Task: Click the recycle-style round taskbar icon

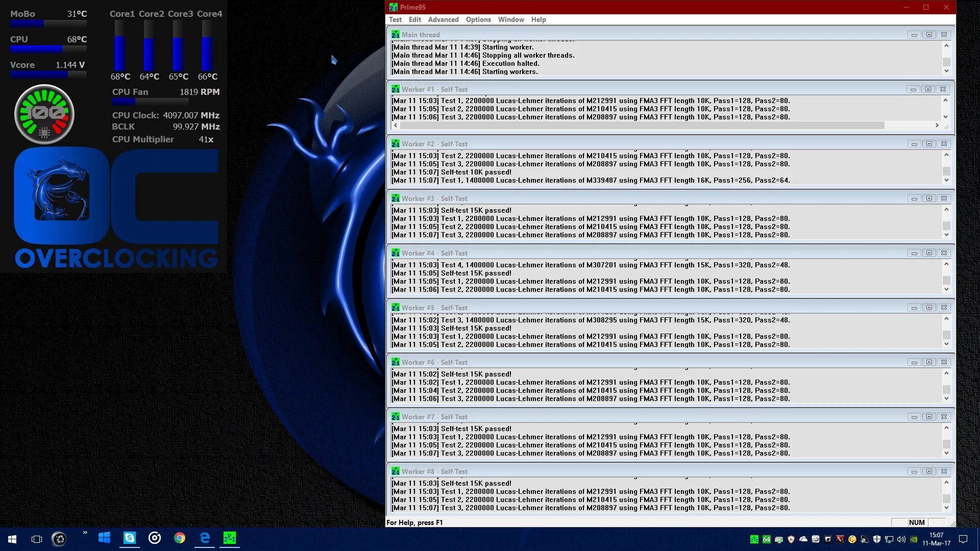Action: click(x=59, y=539)
